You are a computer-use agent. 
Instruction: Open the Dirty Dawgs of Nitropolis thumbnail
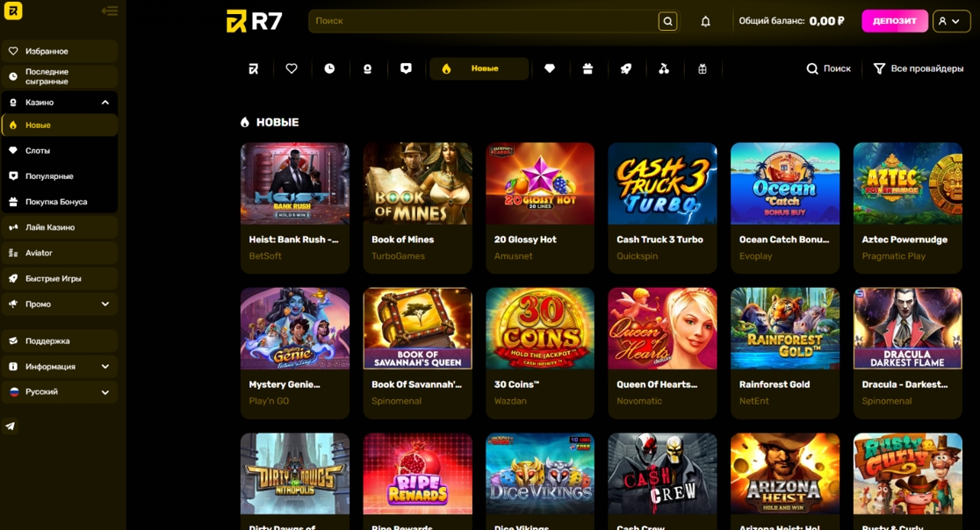(295, 474)
